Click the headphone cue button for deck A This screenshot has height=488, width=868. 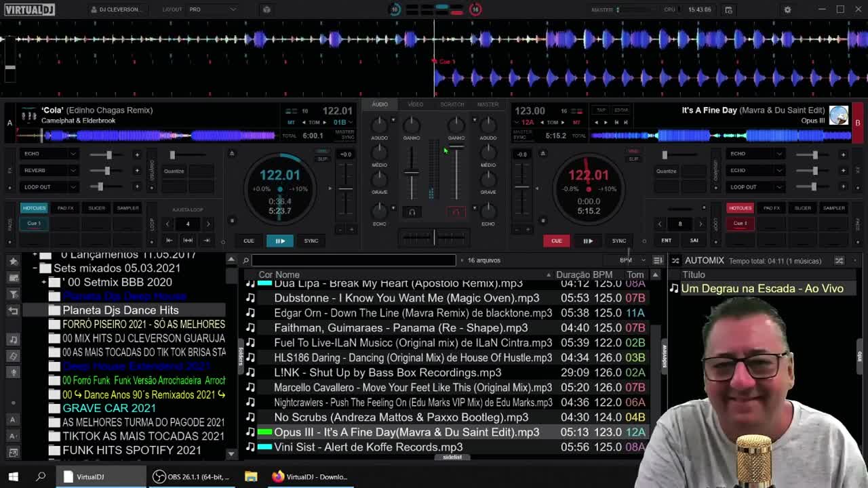click(412, 212)
